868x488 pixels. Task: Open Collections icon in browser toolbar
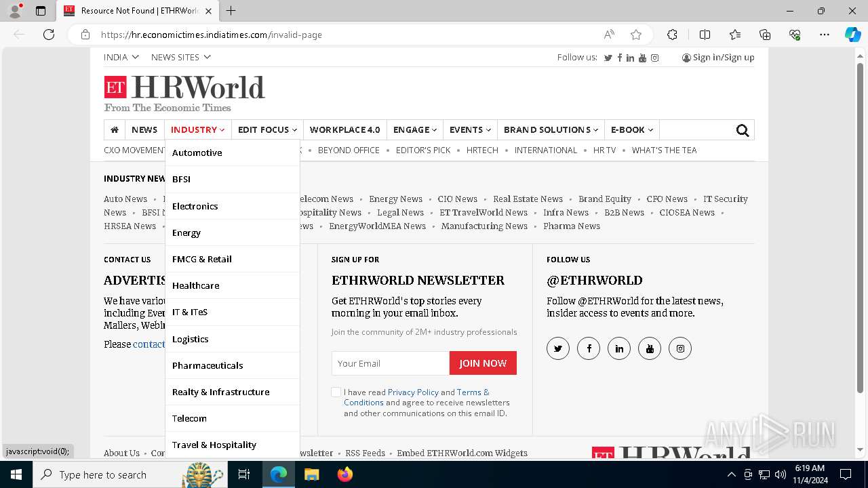765,35
